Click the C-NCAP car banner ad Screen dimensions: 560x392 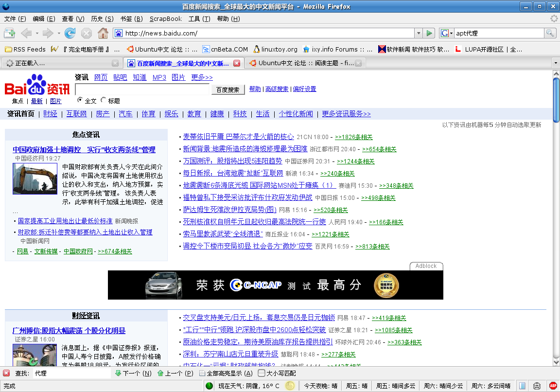click(275, 285)
